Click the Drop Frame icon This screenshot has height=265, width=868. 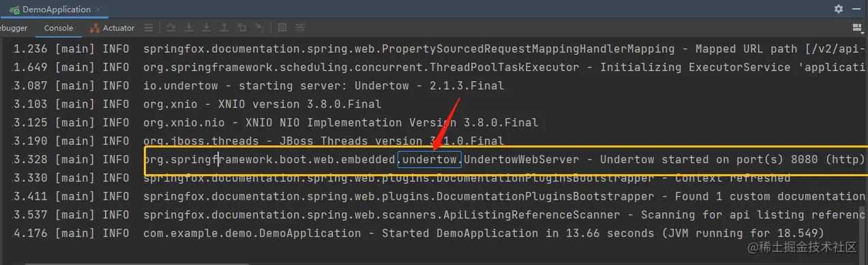pos(242,28)
